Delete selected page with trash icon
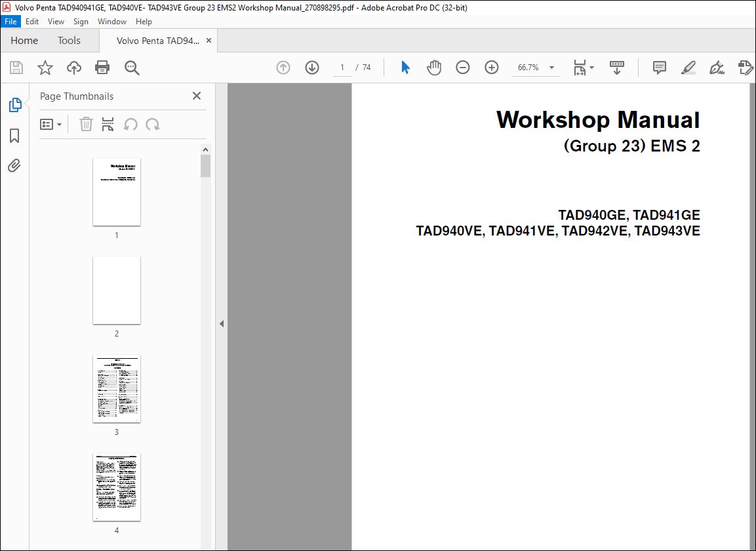756x551 pixels. [86, 125]
